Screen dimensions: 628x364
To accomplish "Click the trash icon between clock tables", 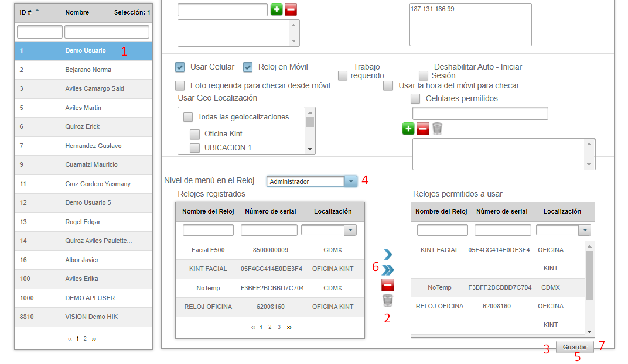I will click(387, 300).
